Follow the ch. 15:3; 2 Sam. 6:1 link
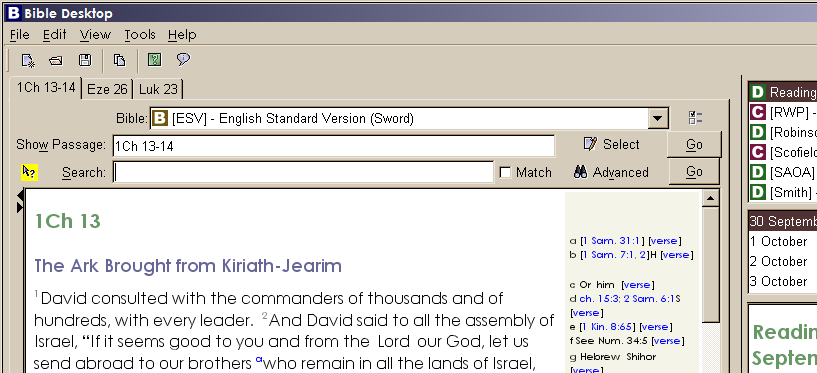 coord(628,299)
